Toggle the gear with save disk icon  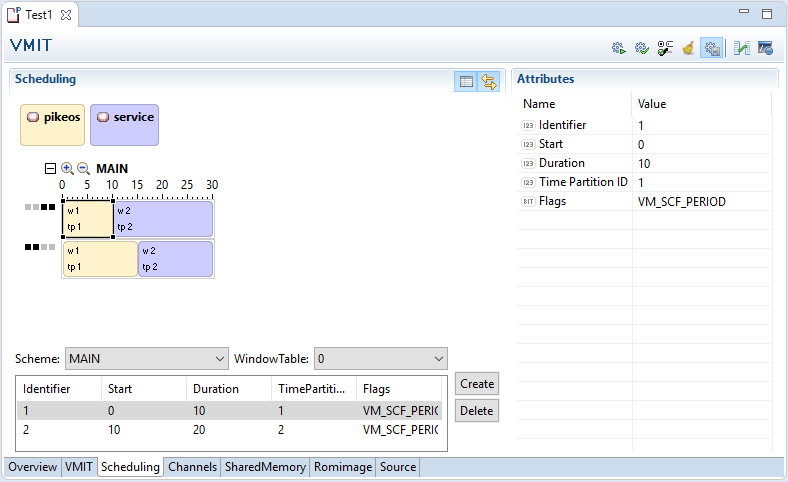tap(712, 48)
